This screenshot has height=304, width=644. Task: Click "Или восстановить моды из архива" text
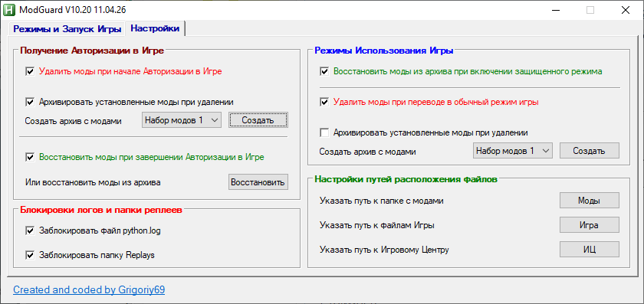(x=93, y=182)
